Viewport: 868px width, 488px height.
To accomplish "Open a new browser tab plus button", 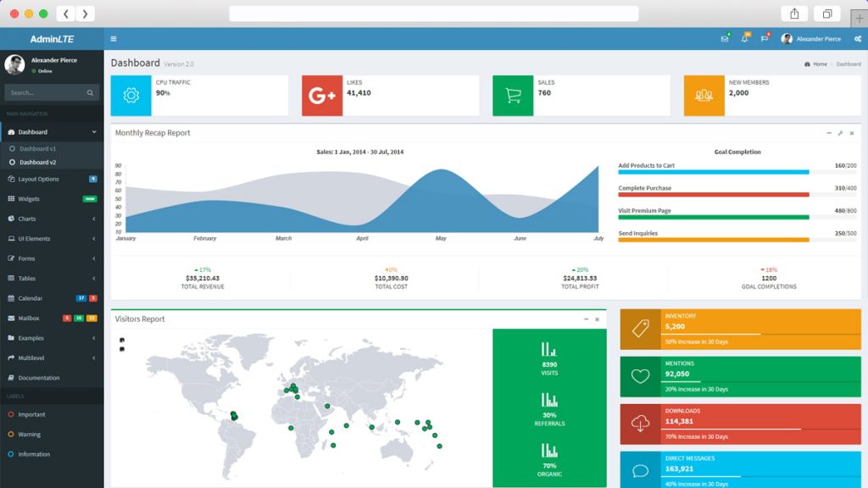I will (x=860, y=19).
